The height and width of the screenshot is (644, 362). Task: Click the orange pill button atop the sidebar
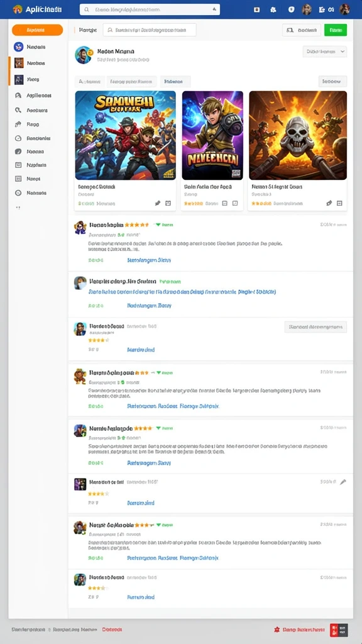tap(37, 30)
